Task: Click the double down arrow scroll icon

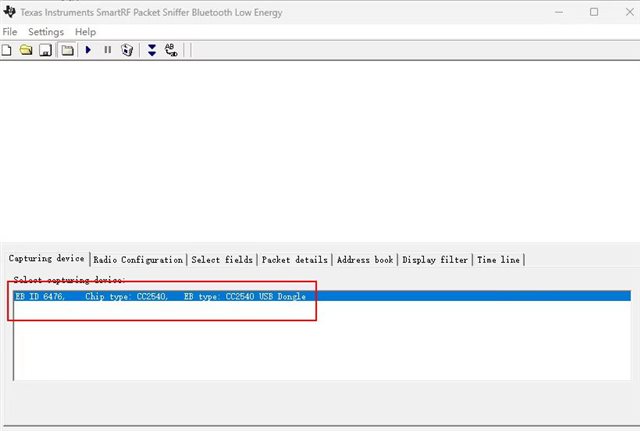Action: 152,50
